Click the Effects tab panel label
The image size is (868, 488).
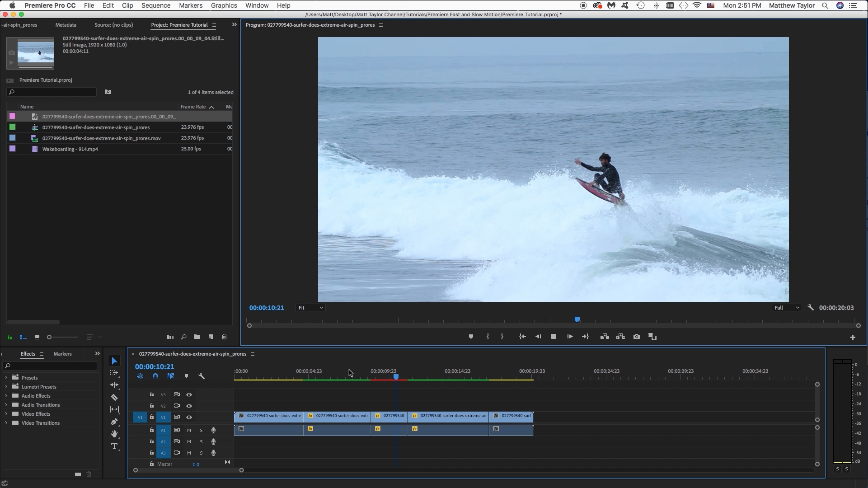tap(28, 353)
